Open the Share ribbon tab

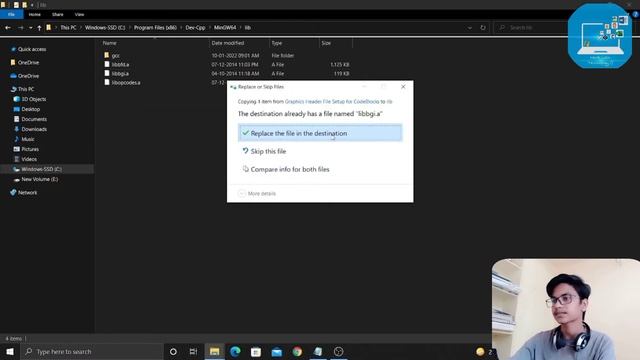click(x=58, y=14)
